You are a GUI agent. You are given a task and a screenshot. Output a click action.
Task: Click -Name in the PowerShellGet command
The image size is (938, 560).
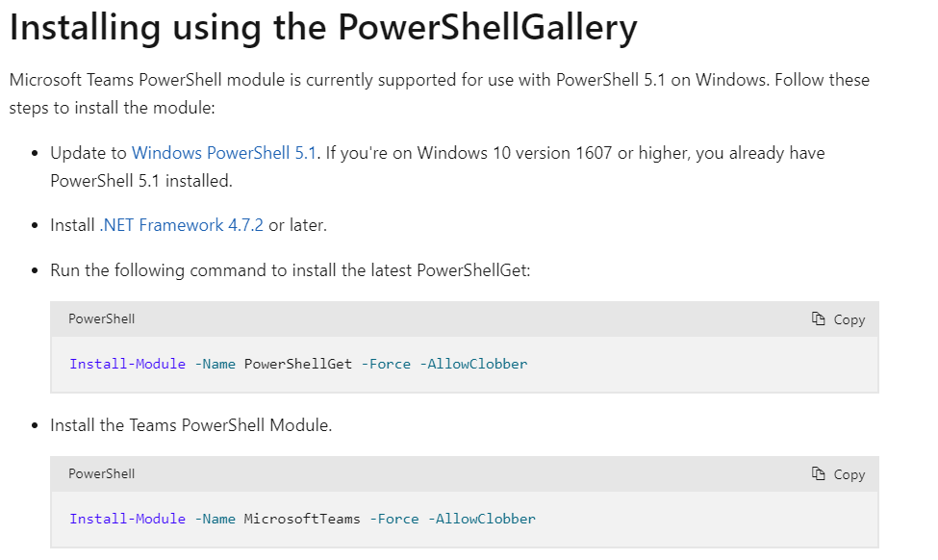coord(215,364)
